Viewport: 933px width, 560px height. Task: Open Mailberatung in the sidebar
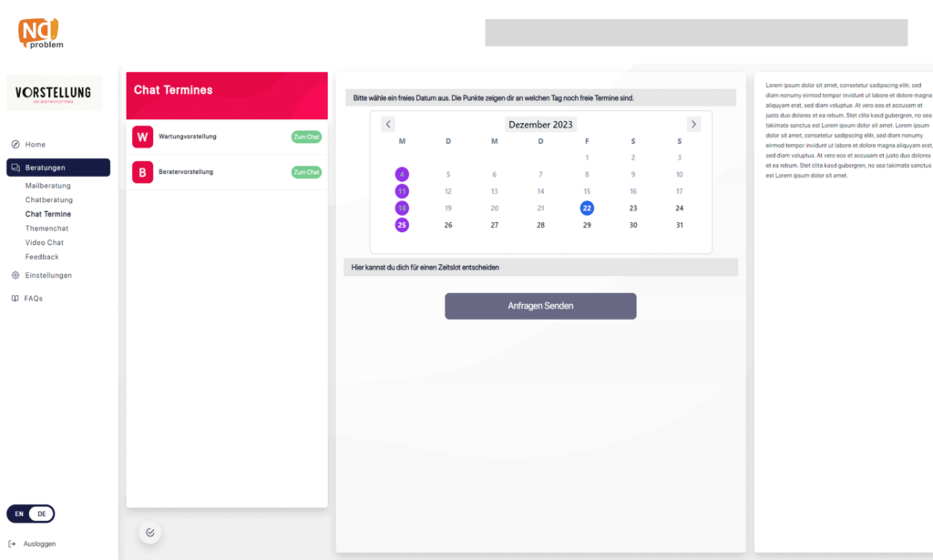pyautogui.click(x=47, y=186)
